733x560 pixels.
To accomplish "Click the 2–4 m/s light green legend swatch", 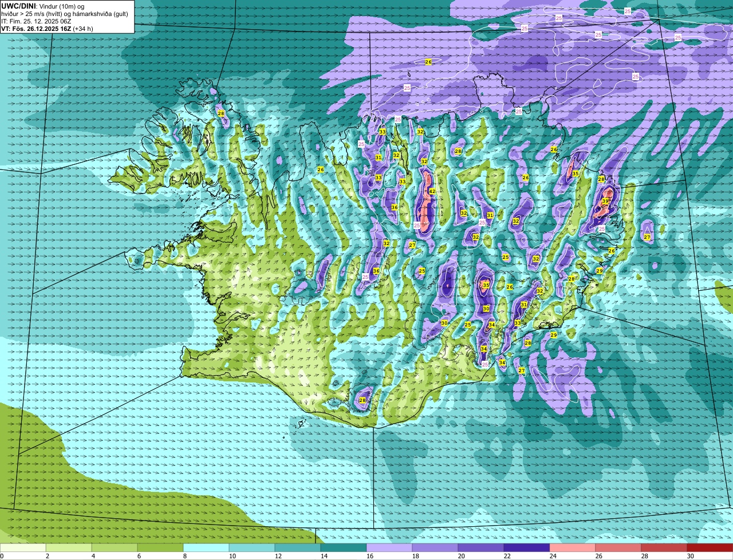I will [69, 547].
